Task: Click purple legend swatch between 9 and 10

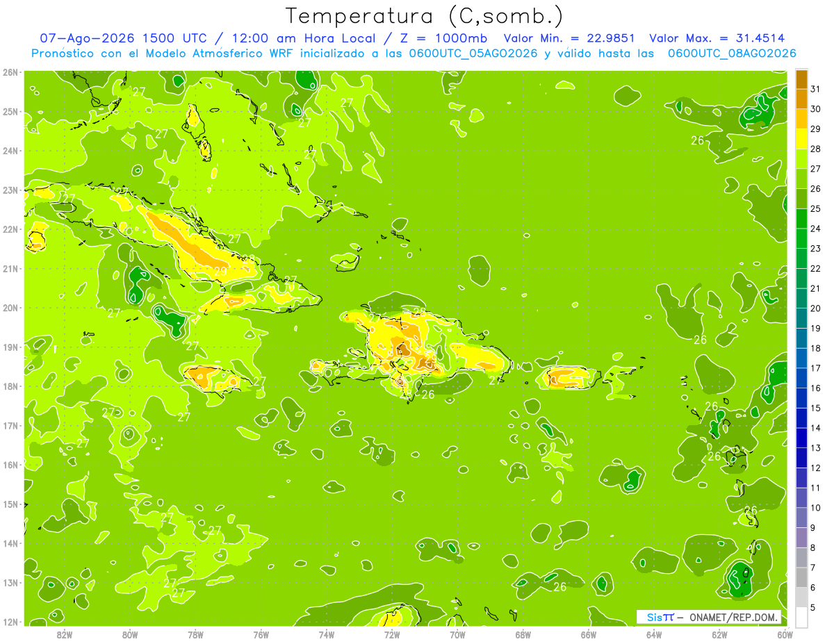Action: [x=801, y=517]
